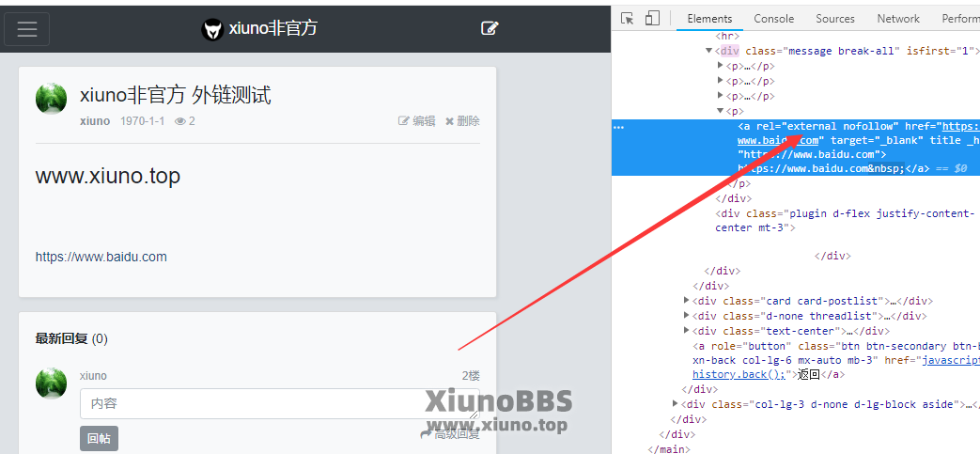980x454 pixels.
Task: Click the xiuno非官方 site title
Action: point(273,28)
